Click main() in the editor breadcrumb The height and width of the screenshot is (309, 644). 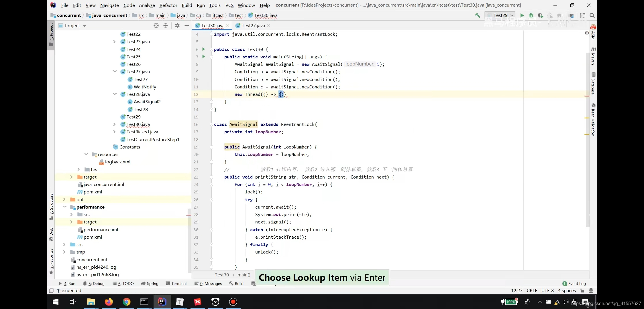pos(244,275)
